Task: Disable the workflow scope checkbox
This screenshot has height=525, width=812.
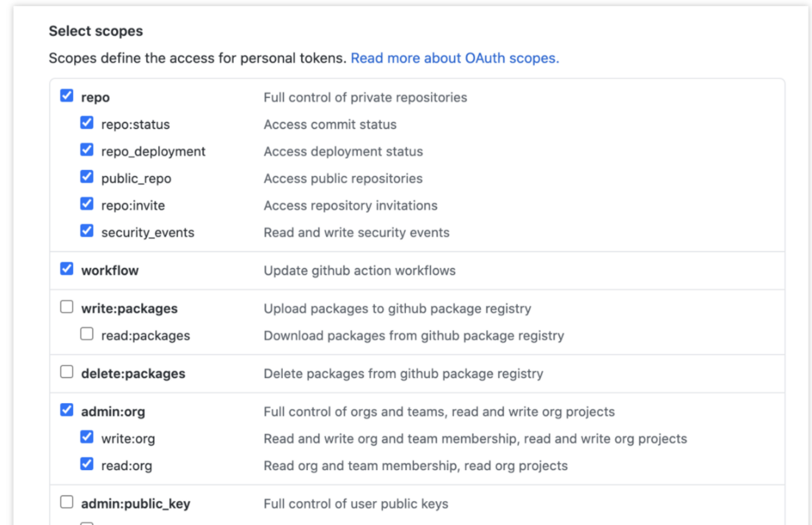Action: (x=67, y=269)
